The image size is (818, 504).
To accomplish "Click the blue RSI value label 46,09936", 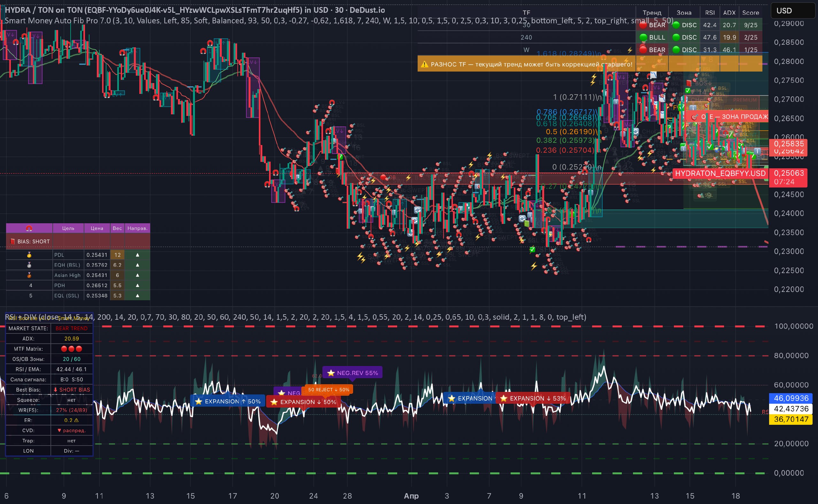I will tap(791, 398).
